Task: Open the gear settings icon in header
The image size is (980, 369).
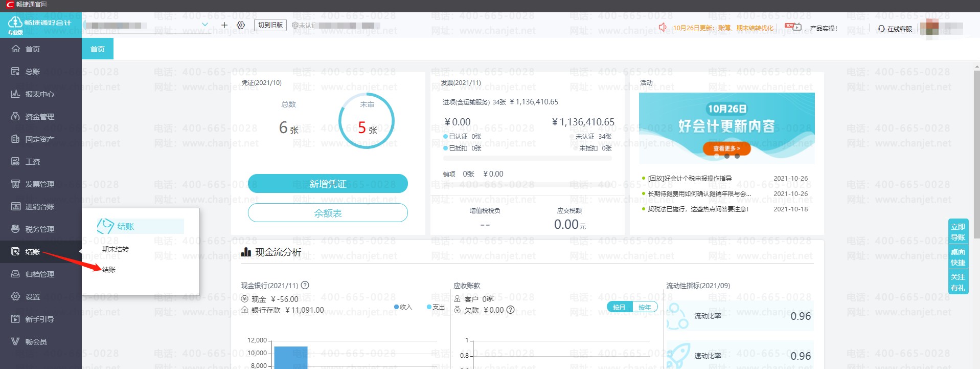Action: coord(241,25)
